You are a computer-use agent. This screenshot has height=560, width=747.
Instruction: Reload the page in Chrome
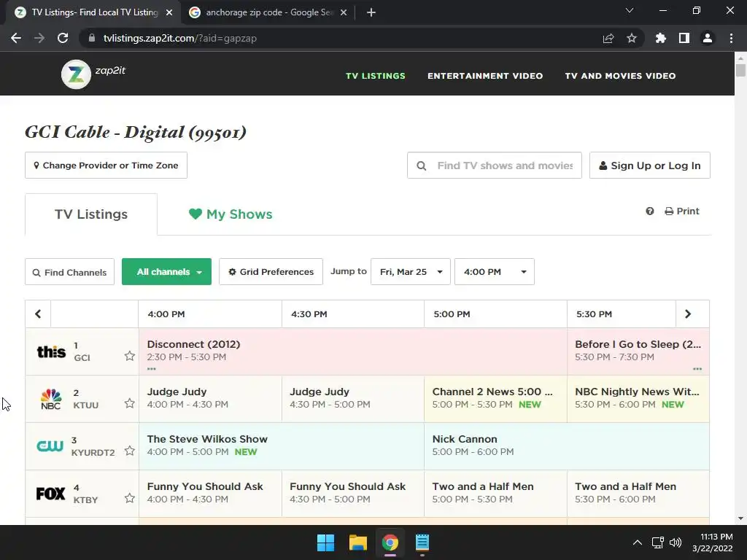[x=63, y=38]
